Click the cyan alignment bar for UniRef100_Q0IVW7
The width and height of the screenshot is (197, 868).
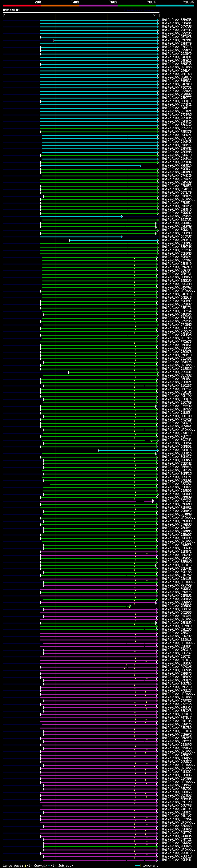click(81, 237)
